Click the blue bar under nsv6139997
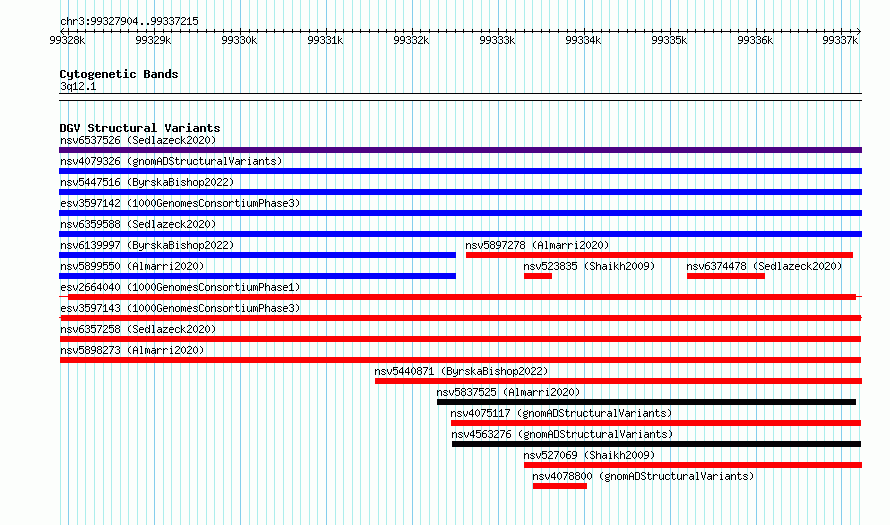The image size is (890, 525). [x=257, y=255]
